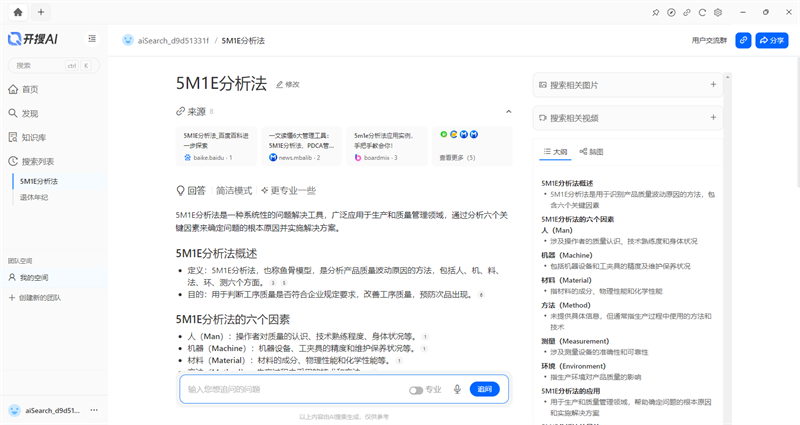Viewport: 800px width, 425px height.
Task: Expand 搜索相关视频 with plus sign
Action: pyautogui.click(x=713, y=118)
